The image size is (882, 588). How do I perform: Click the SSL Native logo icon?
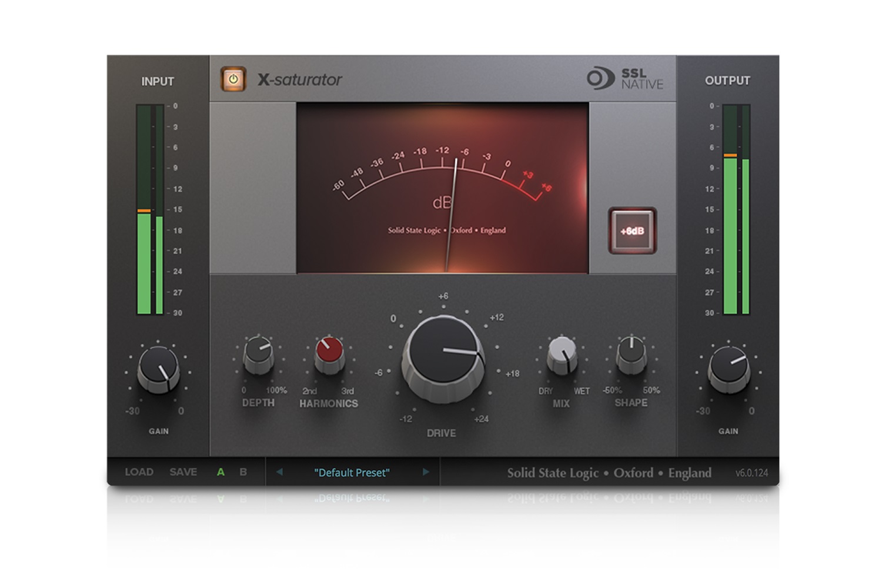click(600, 79)
